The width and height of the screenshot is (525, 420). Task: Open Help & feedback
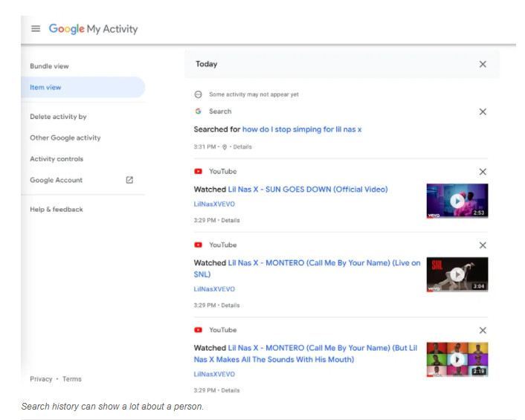click(57, 209)
